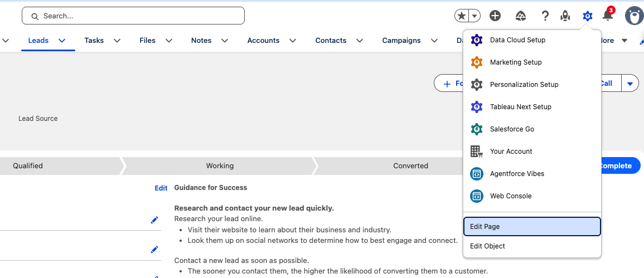Screen dimensions: 644x278
Task: Select the Web Console menu item
Action: tap(532, 196)
